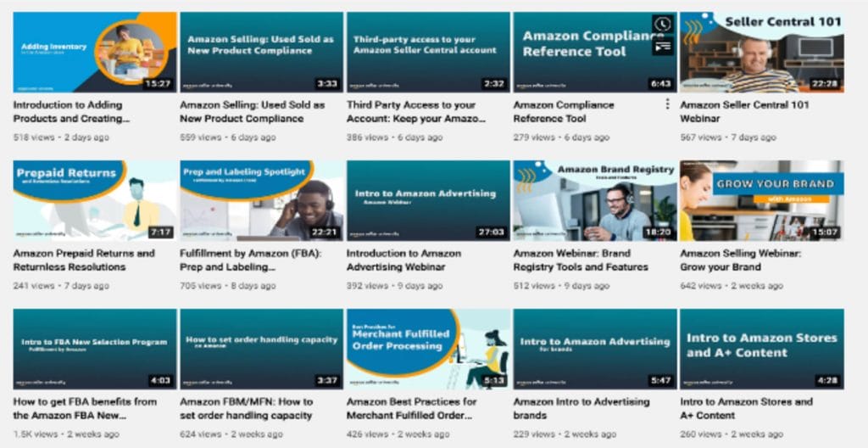
Task: Open Seller Central 101 video thumbnail
Action: tap(762, 52)
